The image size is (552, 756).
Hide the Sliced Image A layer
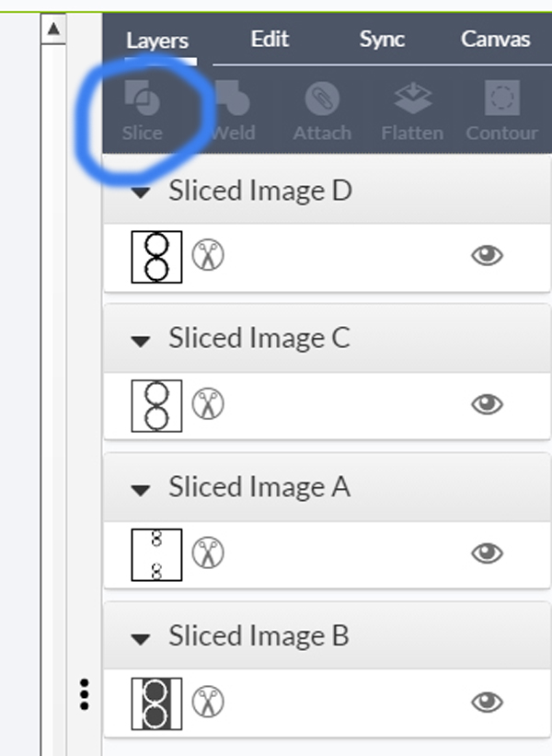(487, 553)
